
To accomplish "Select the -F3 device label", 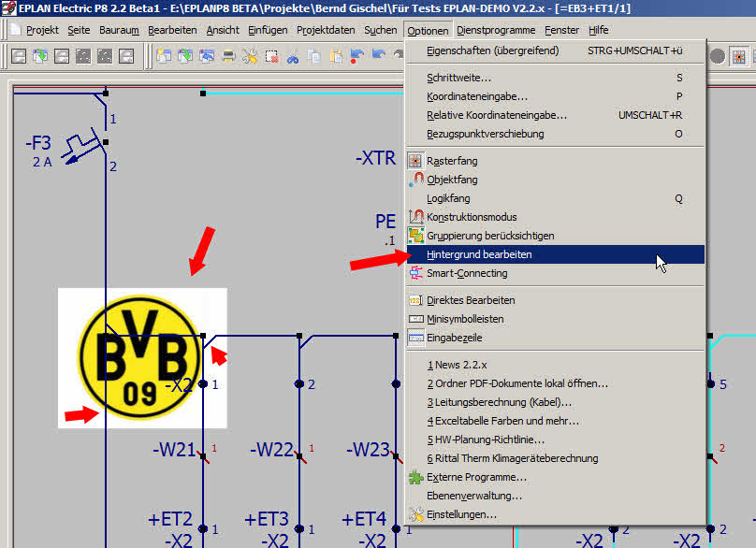I will (38, 143).
